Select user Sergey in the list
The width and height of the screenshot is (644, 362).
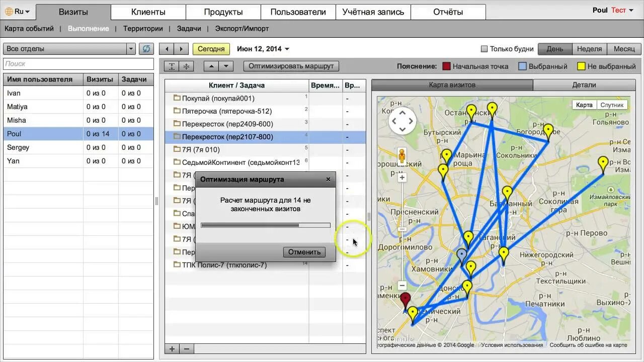78,147
